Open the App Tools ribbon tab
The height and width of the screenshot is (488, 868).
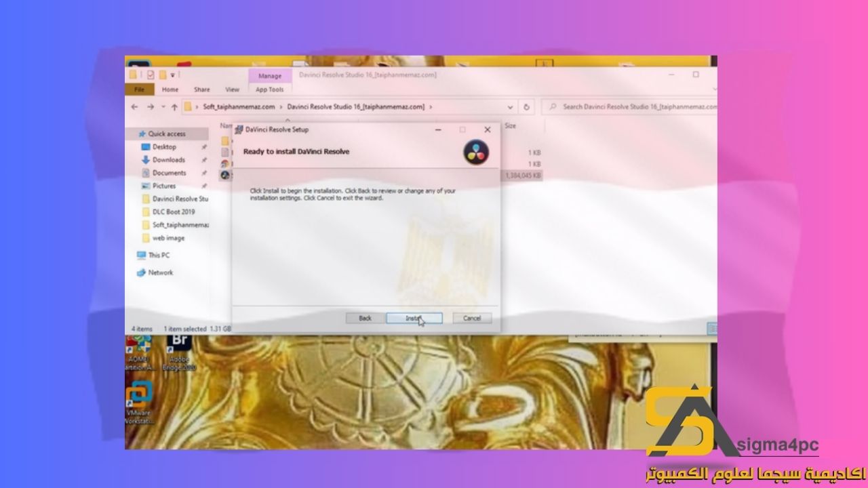tap(270, 89)
